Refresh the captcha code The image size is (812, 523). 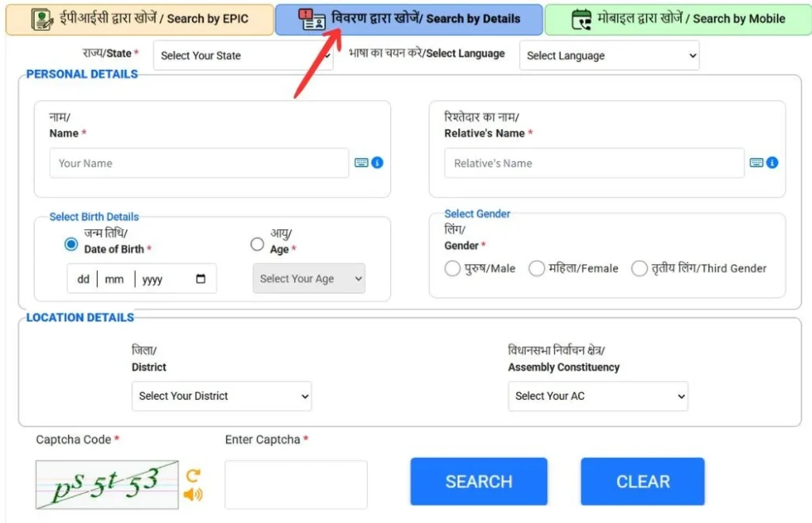click(x=191, y=471)
